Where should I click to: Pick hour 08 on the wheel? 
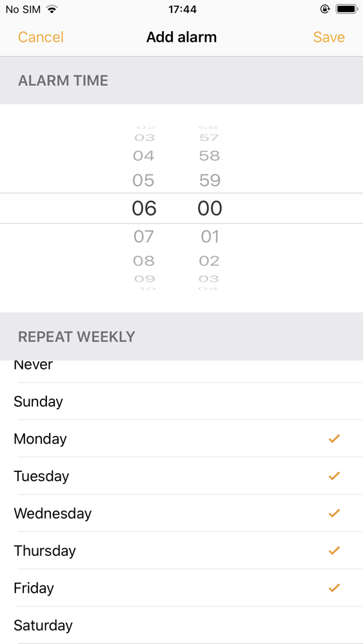coord(144,261)
